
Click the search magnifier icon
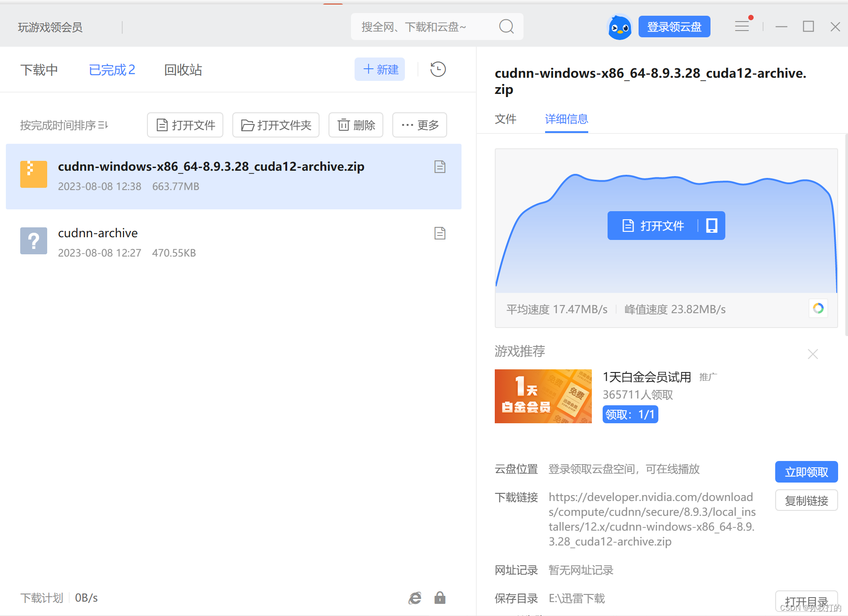pyautogui.click(x=506, y=27)
